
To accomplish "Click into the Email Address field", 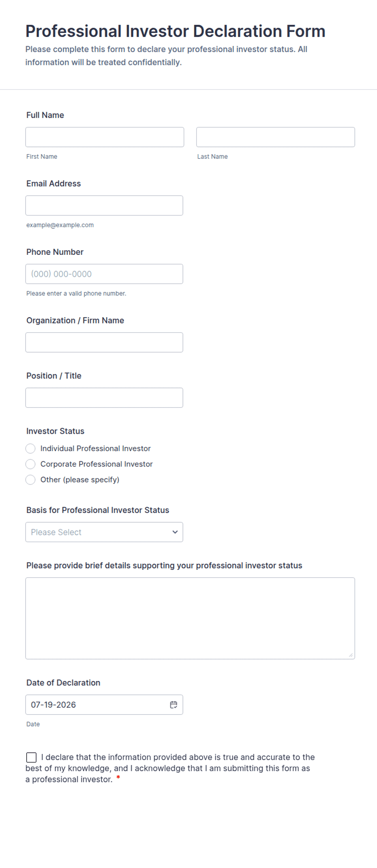I will [x=104, y=205].
